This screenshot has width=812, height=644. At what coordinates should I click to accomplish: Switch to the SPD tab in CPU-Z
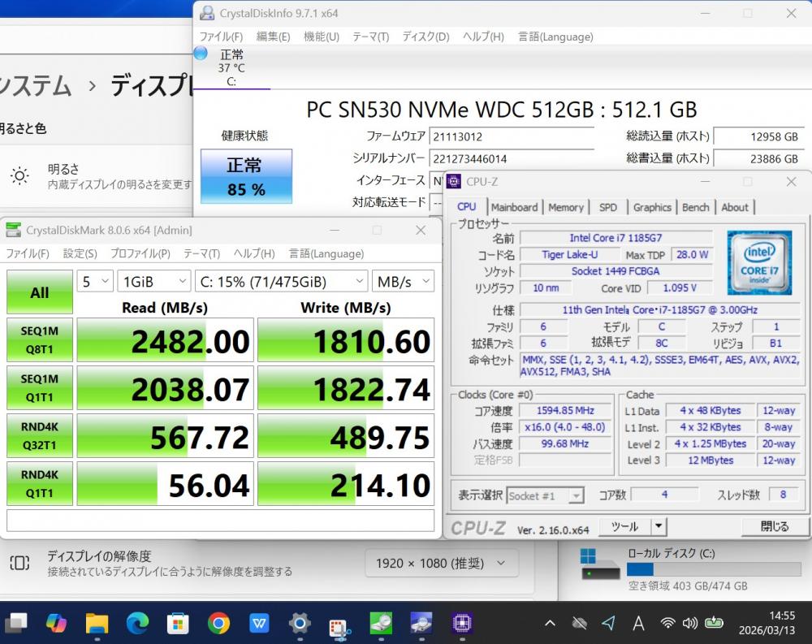[608, 207]
